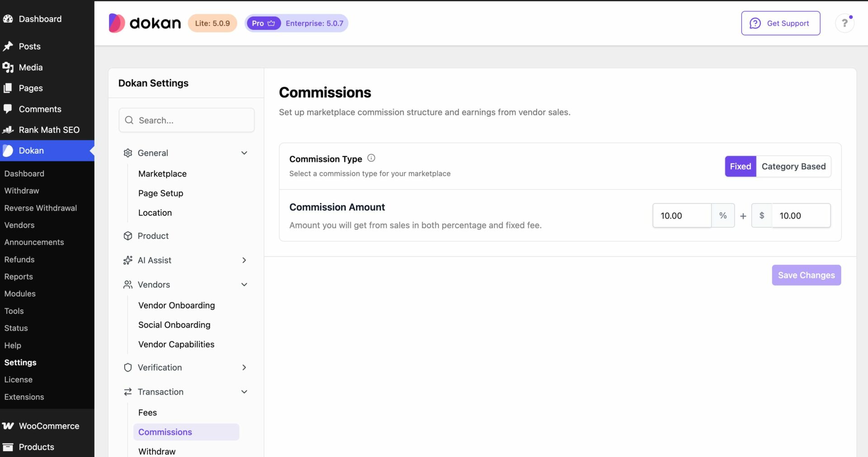Click the Transaction arrows icon

[x=128, y=392]
